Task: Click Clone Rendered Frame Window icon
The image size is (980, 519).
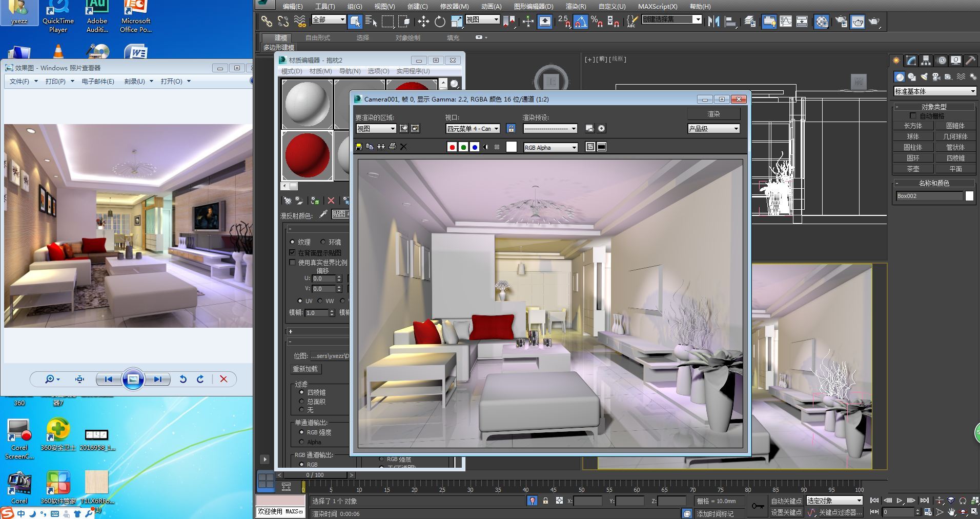Action: [381, 147]
